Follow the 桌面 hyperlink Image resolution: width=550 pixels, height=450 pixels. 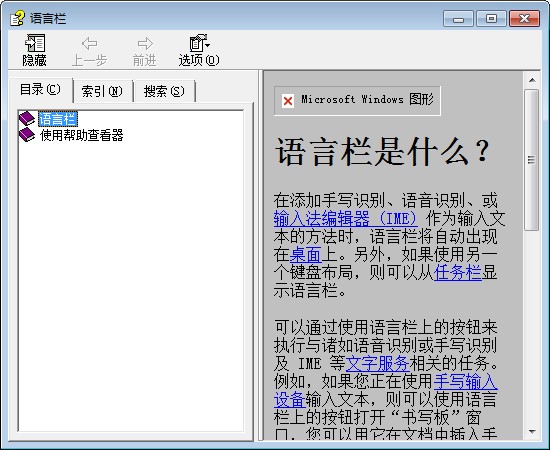coord(306,255)
